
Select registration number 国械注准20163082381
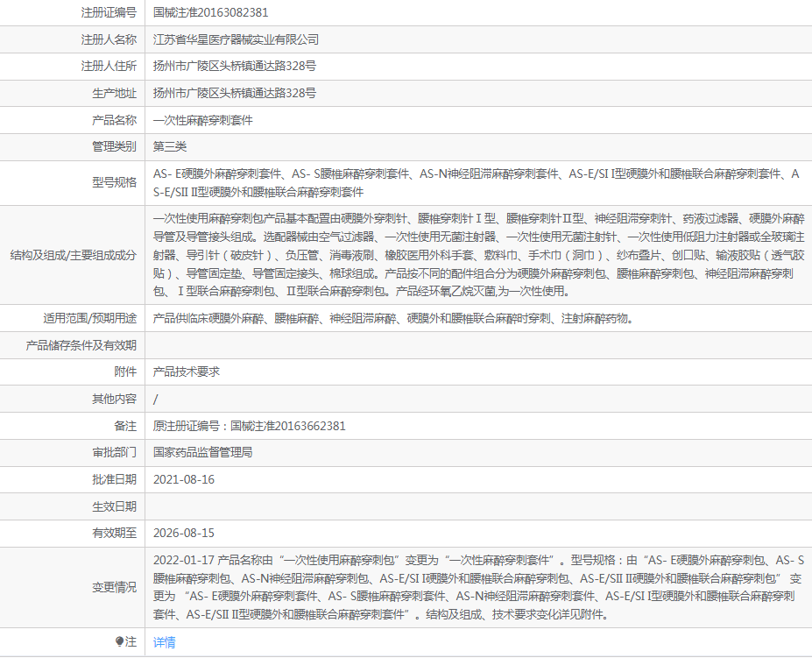click(211, 12)
